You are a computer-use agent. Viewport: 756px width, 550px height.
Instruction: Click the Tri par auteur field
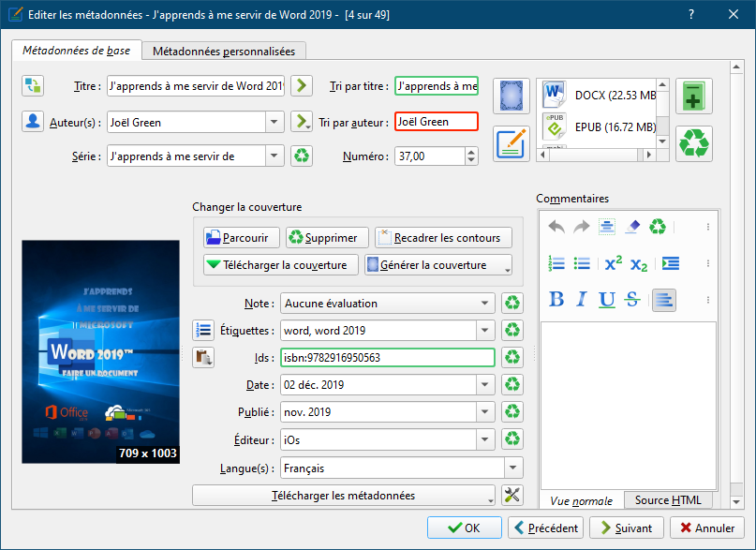coord(437,122)
